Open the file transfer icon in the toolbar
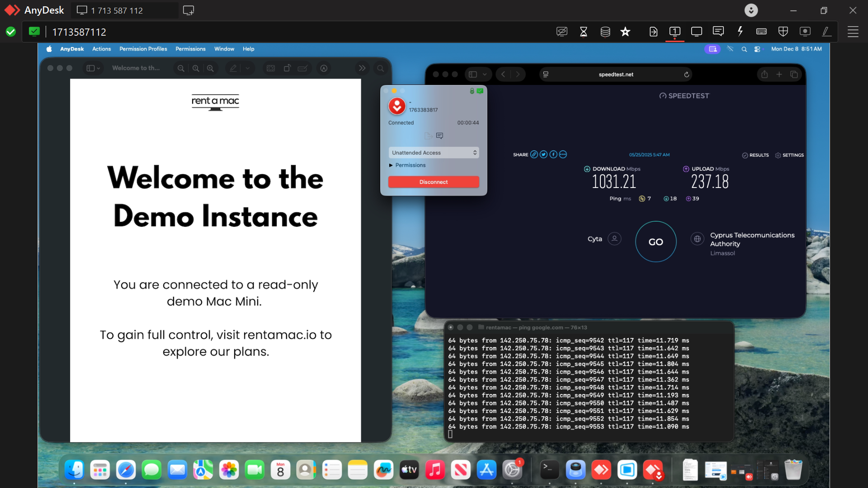Viewport: 868px width, 488px height. pyautogui.click(x=653, y=32)
